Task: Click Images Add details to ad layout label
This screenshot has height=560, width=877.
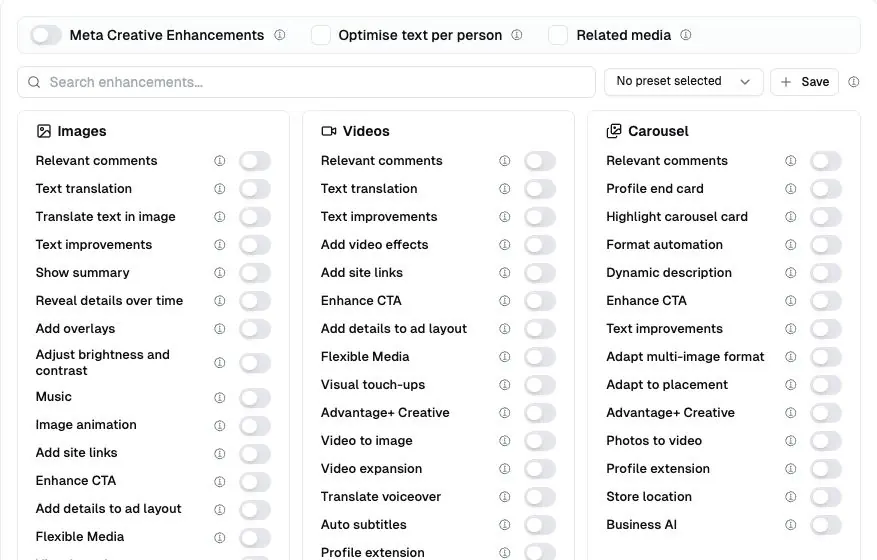Action: pos(109,509)
